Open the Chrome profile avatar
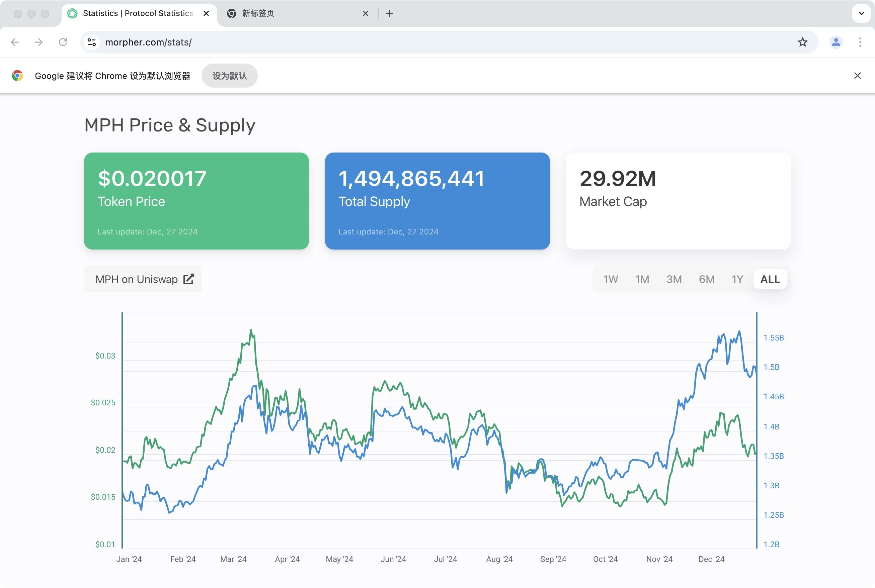Viewport: 875px width, 588px height. pyautogui.click(x=836, y=42)
